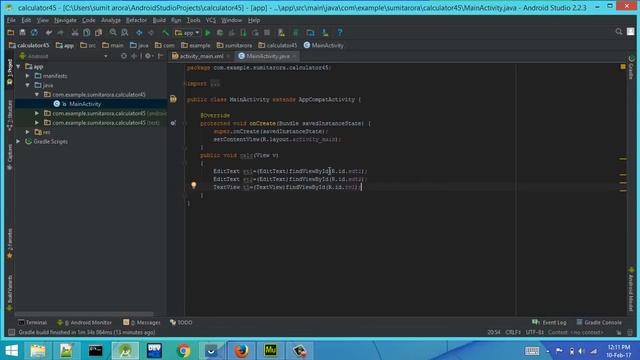The width and height of the screenshot is (640, 360).
Task: Click the Hide project panel icon
Action: point(160,56)
